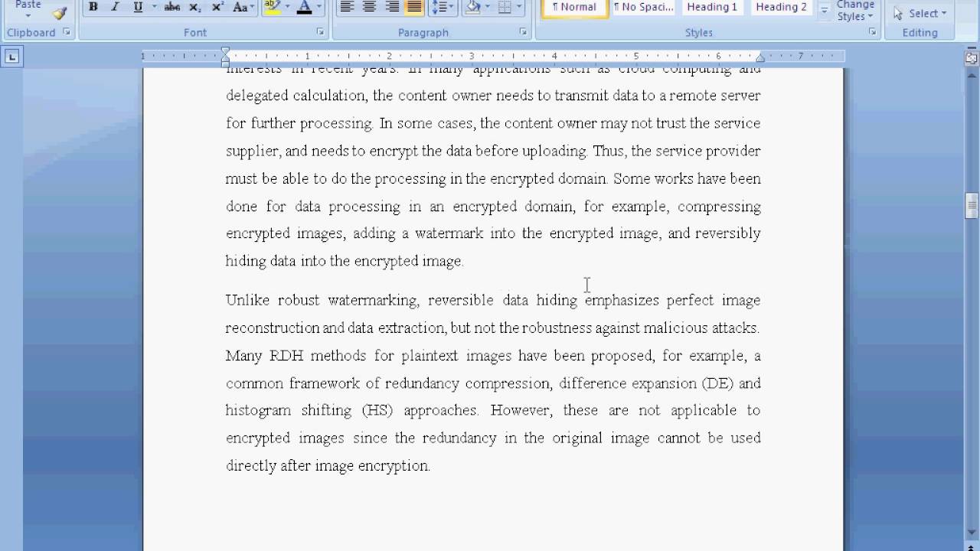The image size is (980, 551).
Task: Open highlight color dropdown arrow
Action: point(286,7)
